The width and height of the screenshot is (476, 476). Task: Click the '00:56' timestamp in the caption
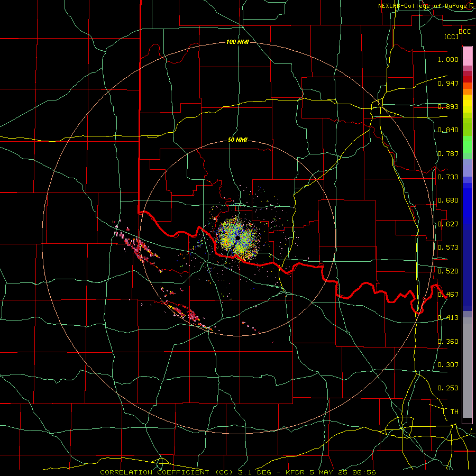tap(364, 472)
